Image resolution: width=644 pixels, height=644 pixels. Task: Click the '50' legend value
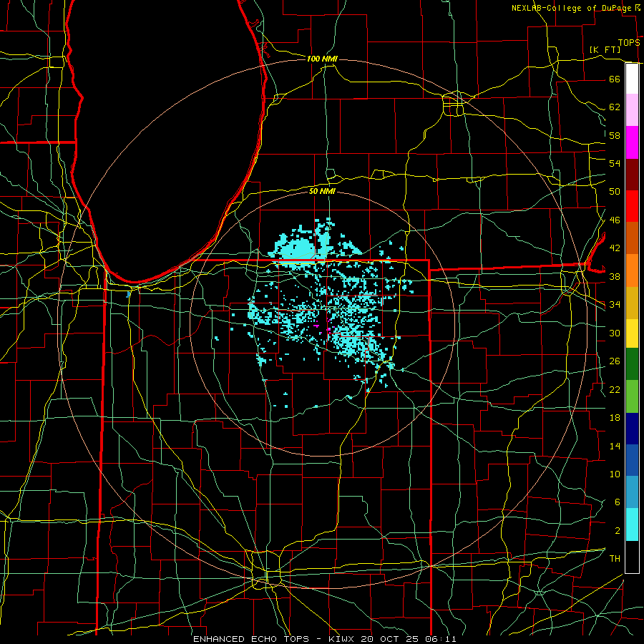615,192
